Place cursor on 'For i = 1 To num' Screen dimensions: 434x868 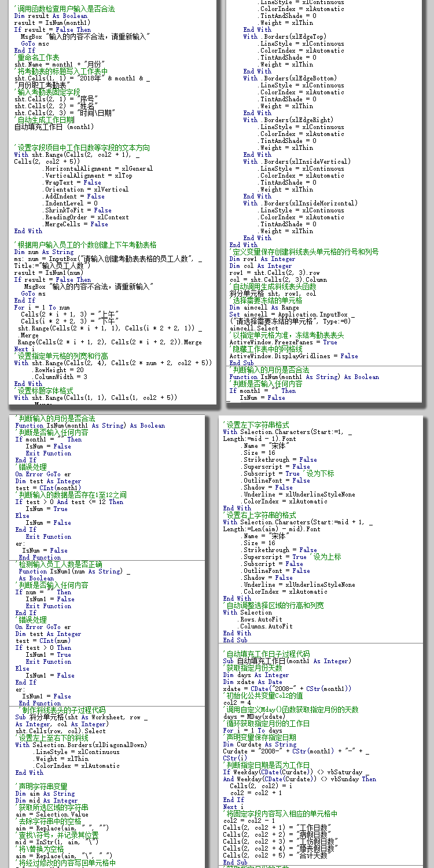tap(42, 307)
